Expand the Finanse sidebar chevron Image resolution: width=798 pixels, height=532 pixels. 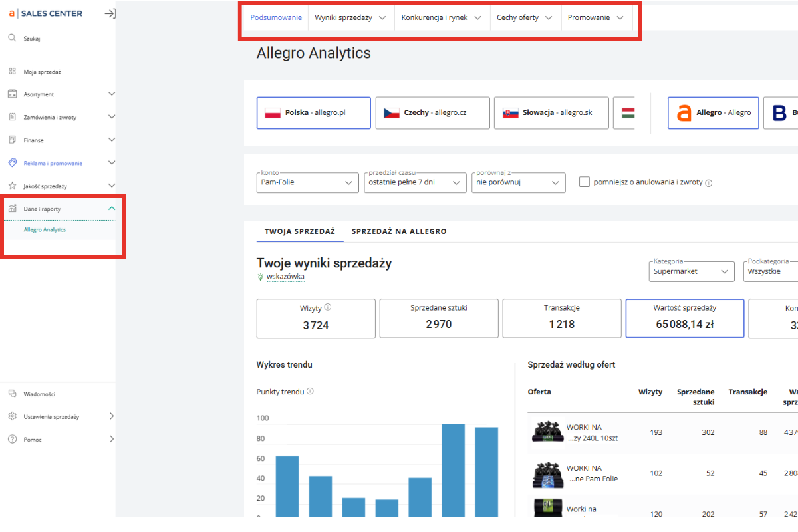pos(112,140)
